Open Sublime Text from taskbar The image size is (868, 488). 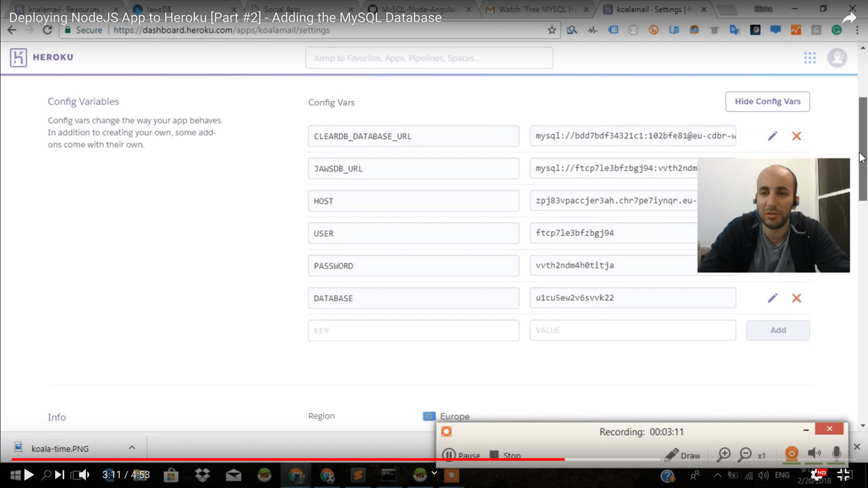click(x=358, y=475)
